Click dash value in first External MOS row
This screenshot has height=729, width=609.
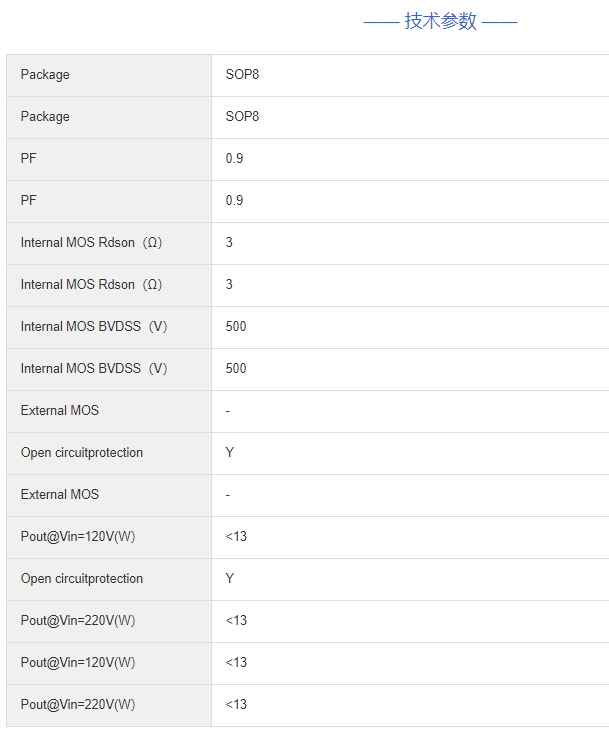pos(228,411)
